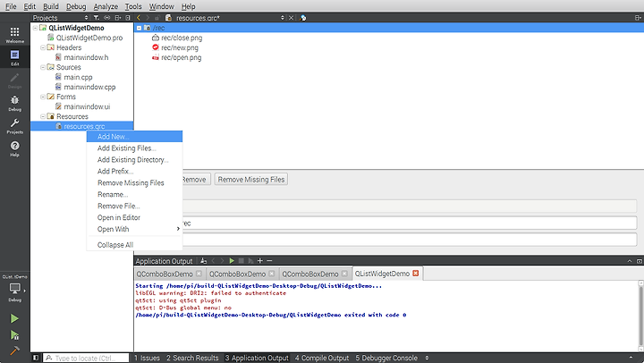
Task: Click the filter tree icon in Projects panel
Action: [x=96, y=18]
